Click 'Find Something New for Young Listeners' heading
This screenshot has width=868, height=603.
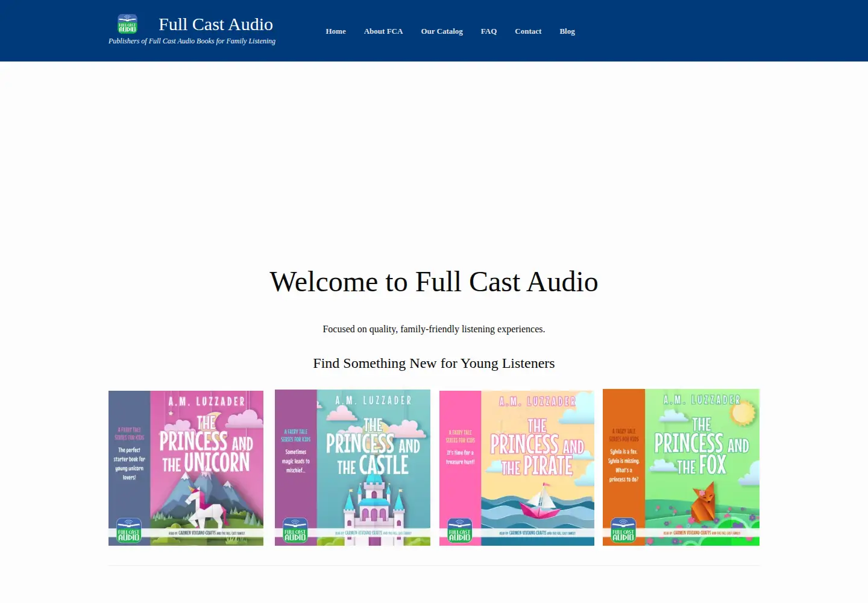coord(434,363)
